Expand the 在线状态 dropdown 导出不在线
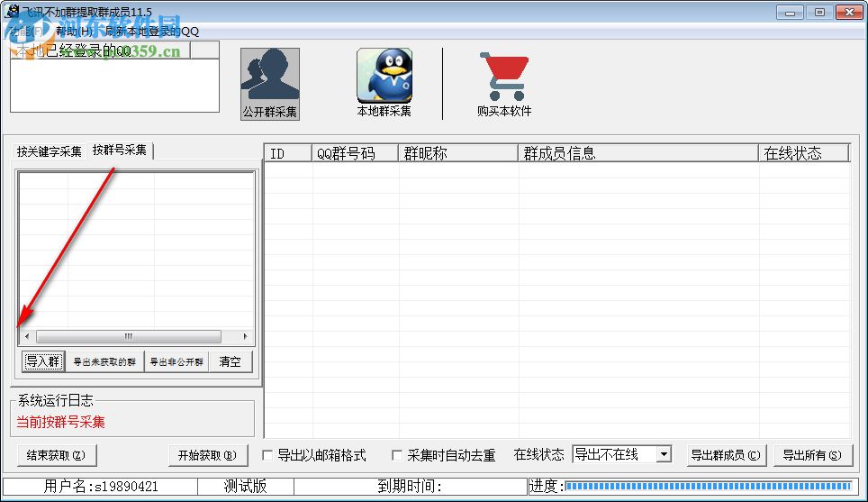868x502 pixels. click(x=664, y=455)
